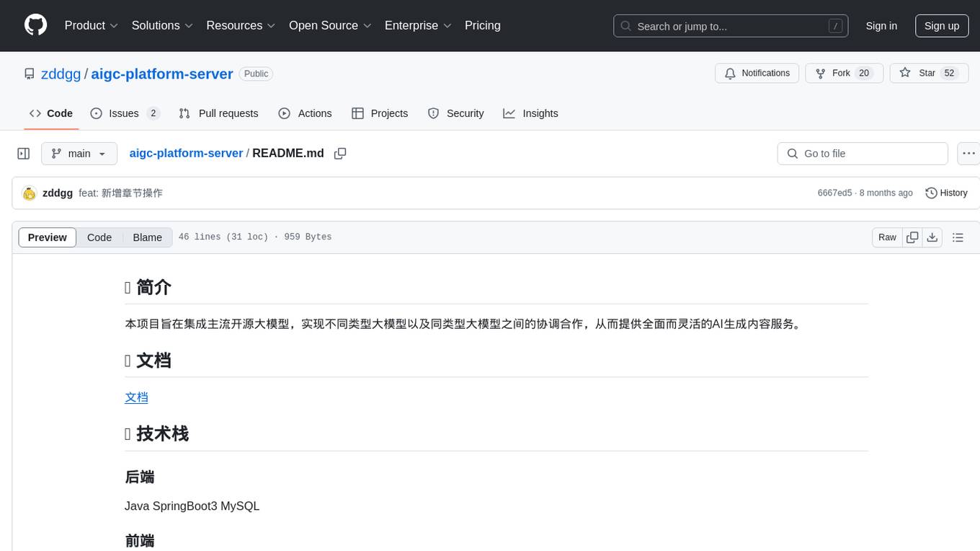Switch to the Pull requests tab
Image resolution: width=980 pixels, height=551 pixels.
click(x=218, y=113)
